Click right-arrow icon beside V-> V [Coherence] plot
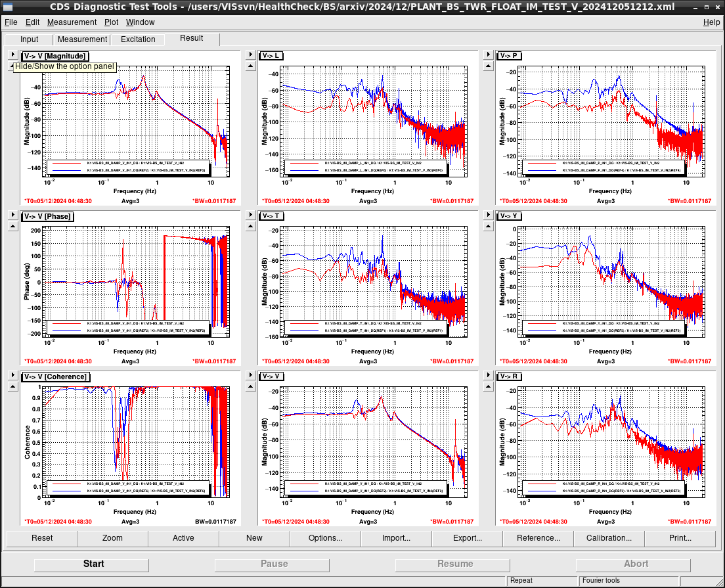This screenshot has width=725, height=588. coord(13,375)
